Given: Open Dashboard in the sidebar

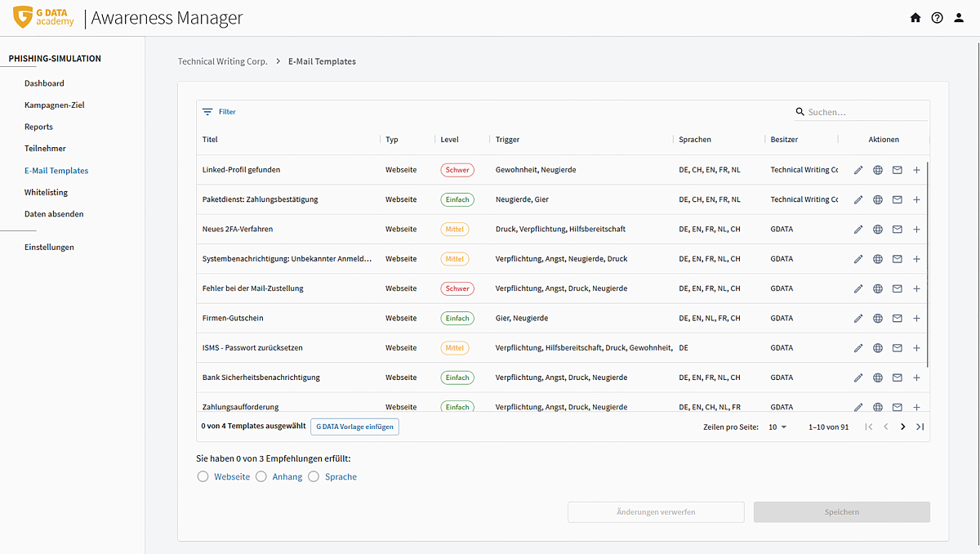Looking at the screenshot, I should click(44, 83).
